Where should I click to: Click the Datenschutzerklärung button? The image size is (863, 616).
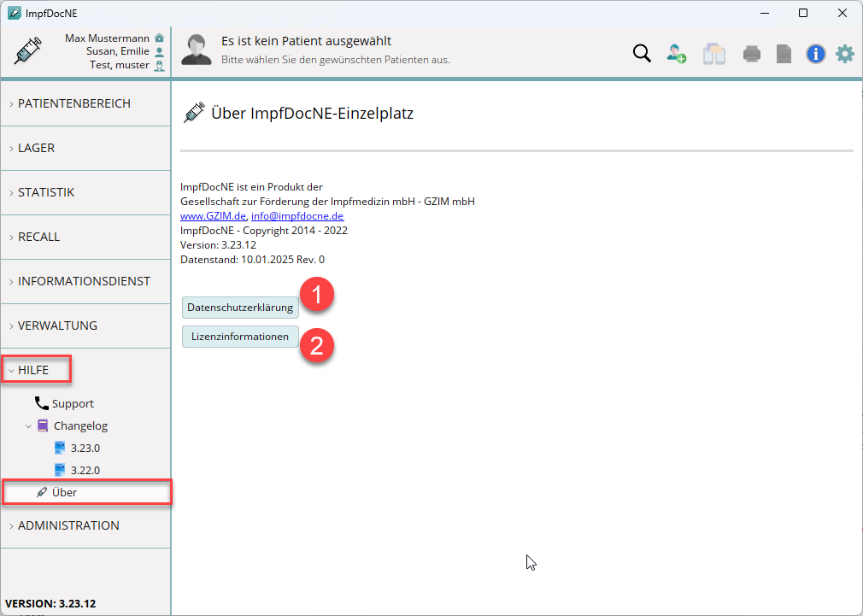point(240,308)
